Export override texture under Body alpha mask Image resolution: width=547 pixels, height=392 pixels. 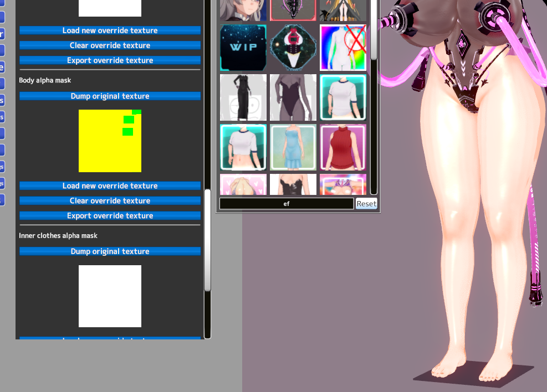(x=110, y=216)
